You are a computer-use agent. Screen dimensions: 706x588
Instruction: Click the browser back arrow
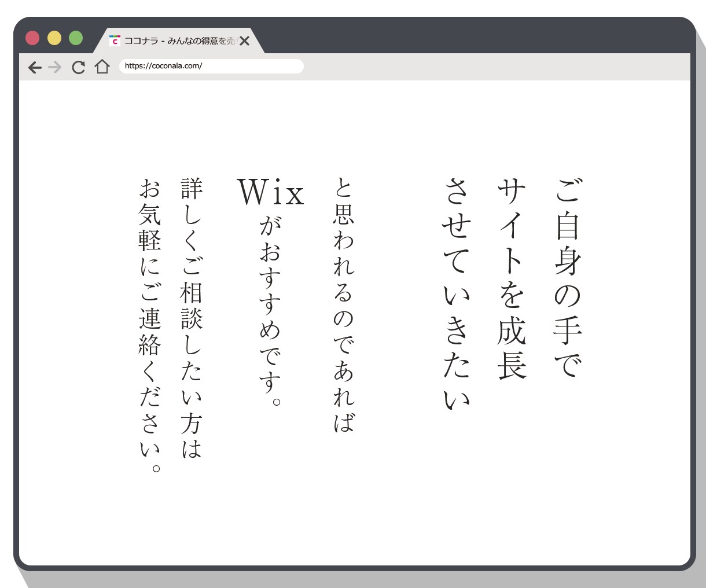coord(35,67)
